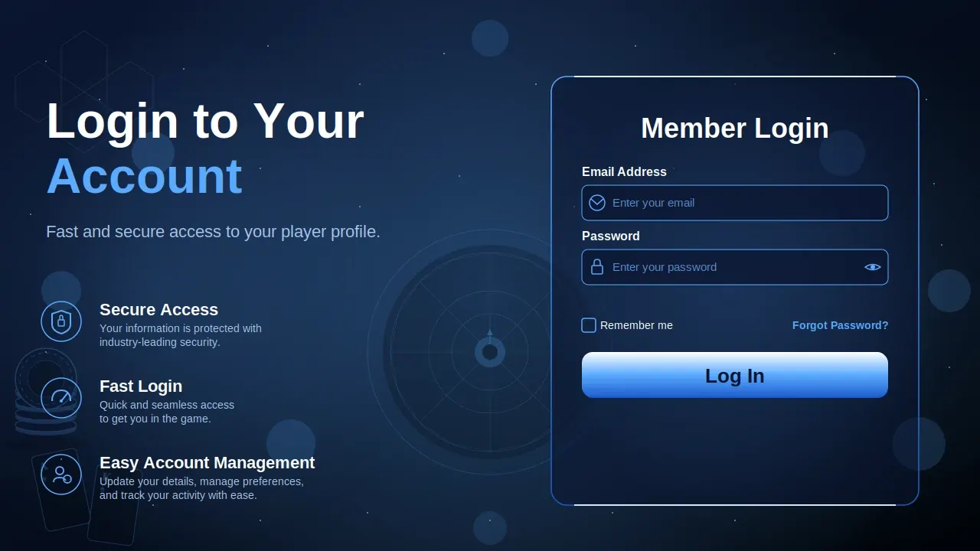Focus the Enter your email field
This screenshot has width=980, height=551.
[x=735, y=203]
